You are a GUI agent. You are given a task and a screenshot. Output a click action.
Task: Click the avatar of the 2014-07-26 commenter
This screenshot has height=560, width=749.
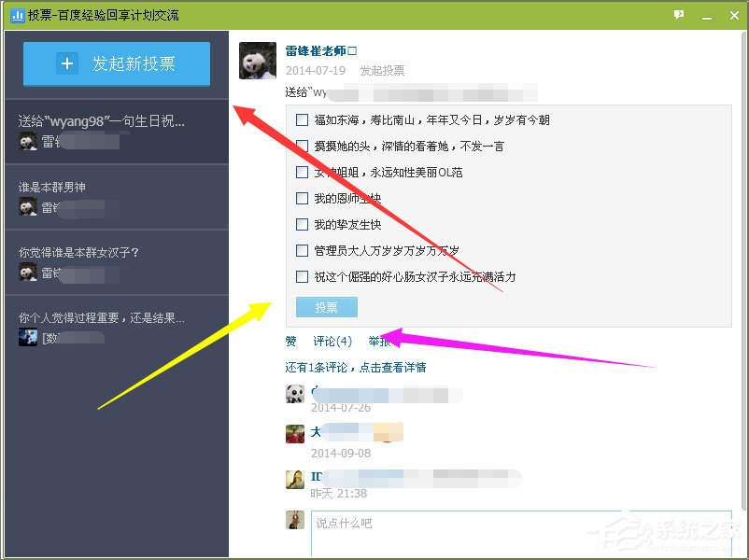pos(294,395)
